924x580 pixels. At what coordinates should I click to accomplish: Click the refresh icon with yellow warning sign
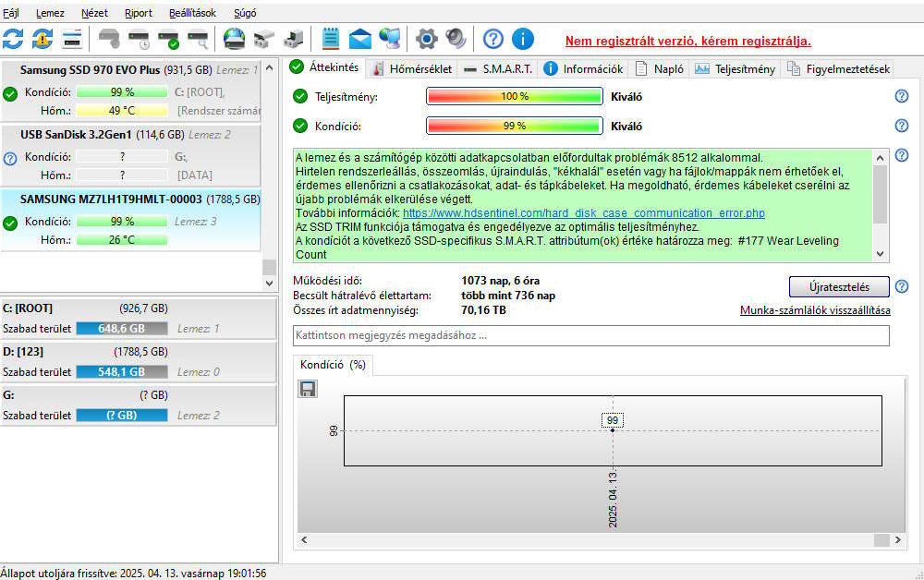pos(42,39)
